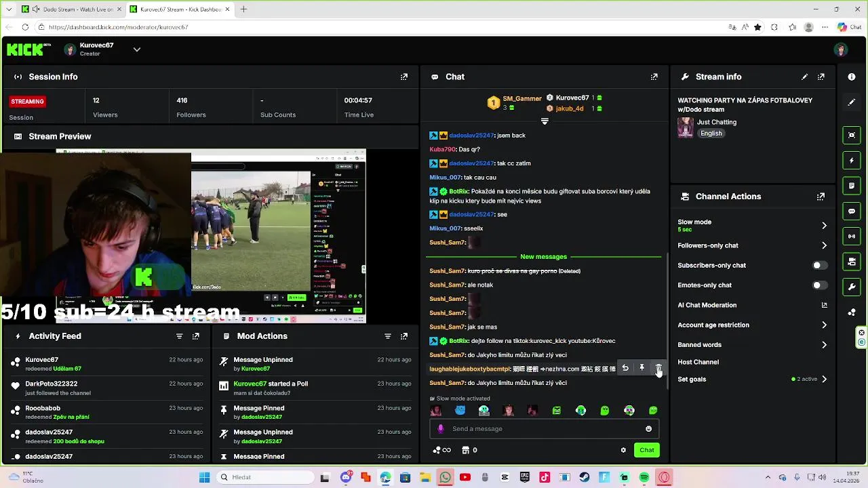Toggle the document sidebar icon
The height and width of the screenshot is (488, 868).
pyautogui.click(x=852, y=186)
